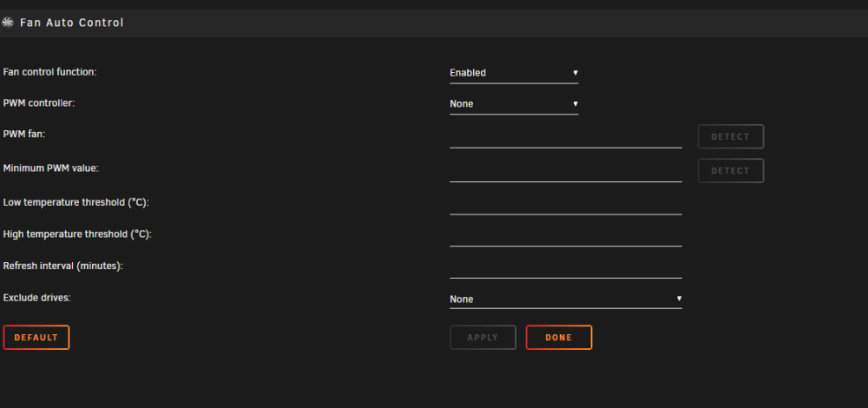Image resolution: width=868 pixels, height=408 pixels.
Task: Click 'High temperature threshold (°C):' label
Action: pos(77,234)
